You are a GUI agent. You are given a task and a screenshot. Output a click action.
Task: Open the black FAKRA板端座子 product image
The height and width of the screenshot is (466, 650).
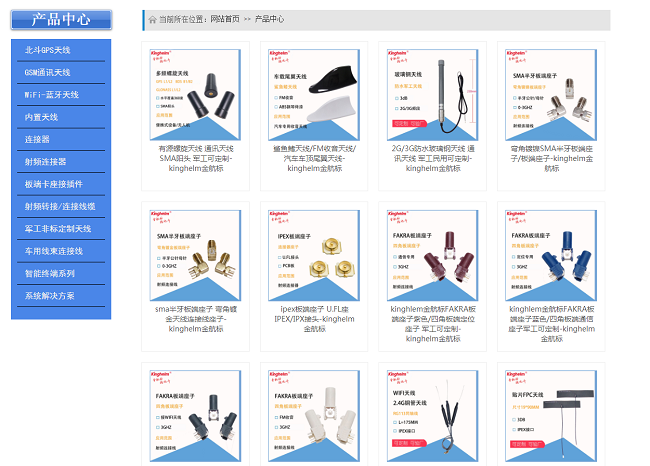[x=195, y=416]
